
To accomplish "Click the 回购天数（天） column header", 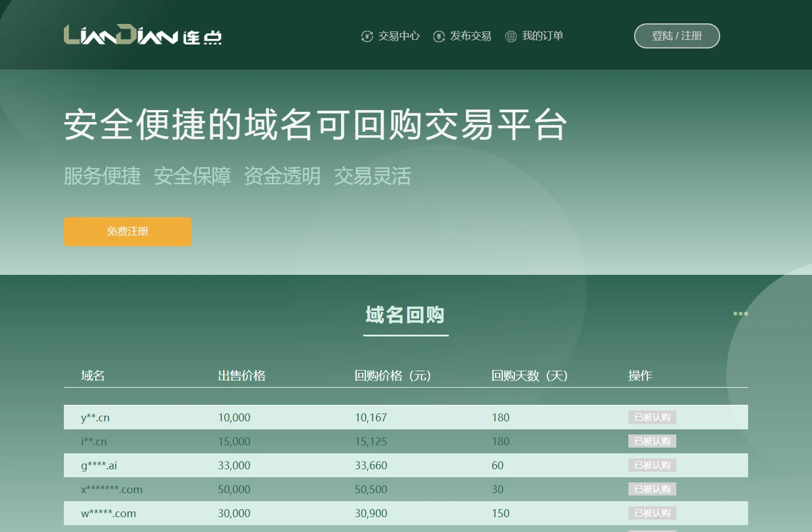I will 530,376.
